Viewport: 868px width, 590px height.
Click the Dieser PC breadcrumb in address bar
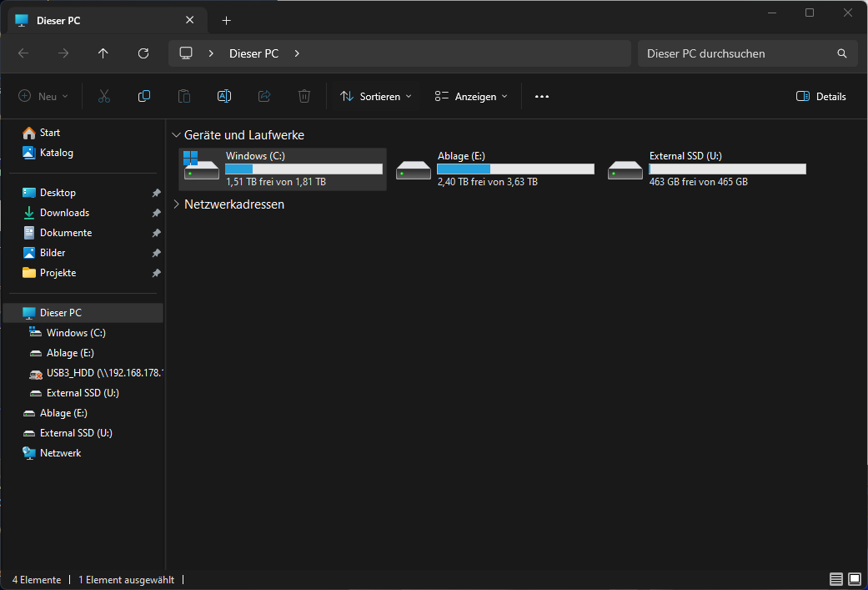click(254, 53)
